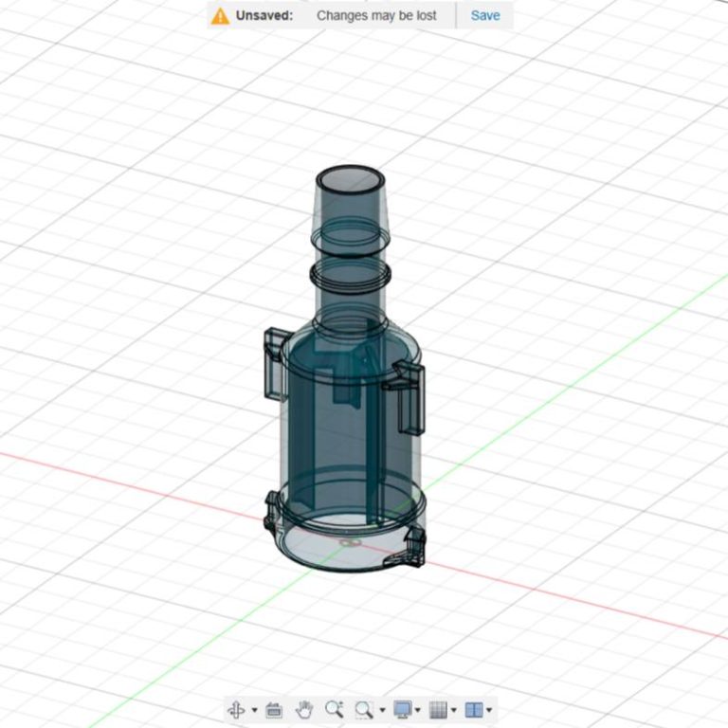
Task: Click the bold 'Unsaved:' label
Action: (x=264, y=15)
